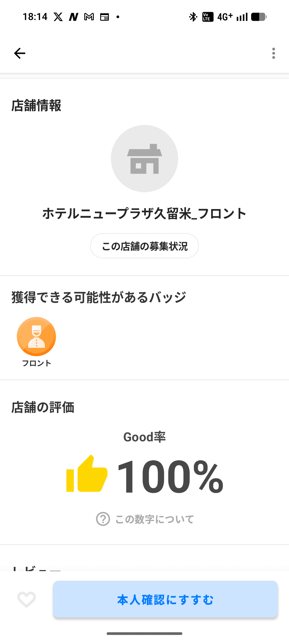Open the three-dot overflow menu
Screen dimensions: 289x644
273,53
